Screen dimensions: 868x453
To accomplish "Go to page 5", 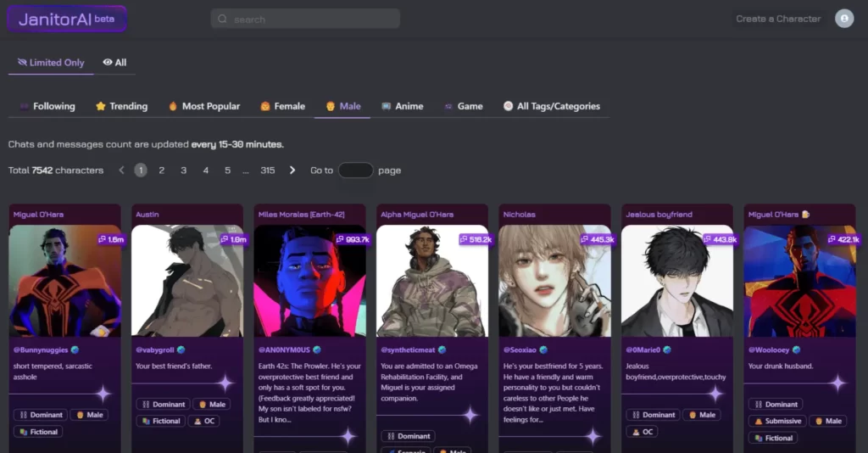I will tap(227, 171).
